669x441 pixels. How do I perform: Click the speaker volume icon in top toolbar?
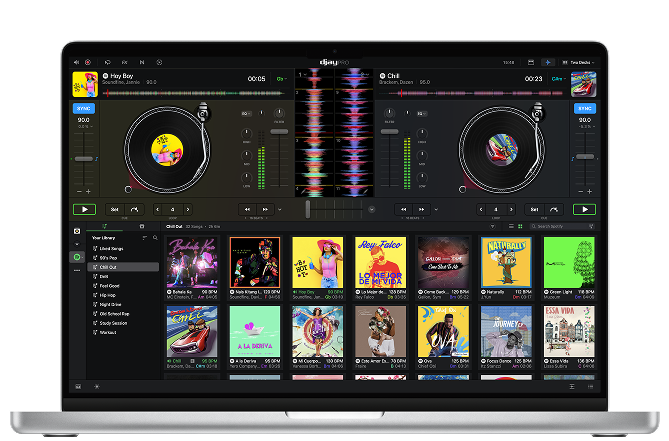[76, 62]
